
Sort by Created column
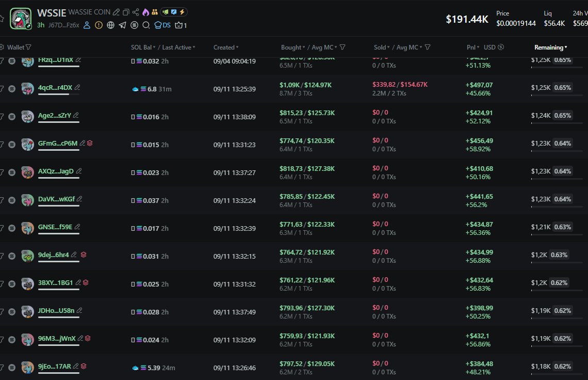(x=226, y=47)
